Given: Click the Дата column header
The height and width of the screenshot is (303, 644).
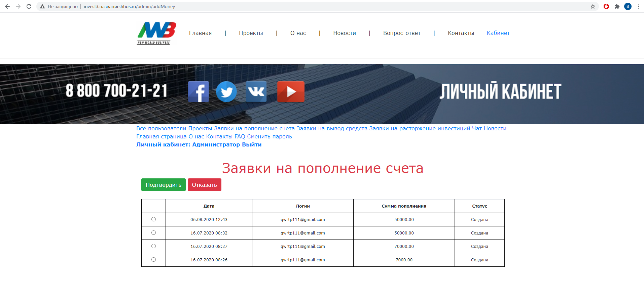Looking at the screenshot, I should click(x=209, y=206).
